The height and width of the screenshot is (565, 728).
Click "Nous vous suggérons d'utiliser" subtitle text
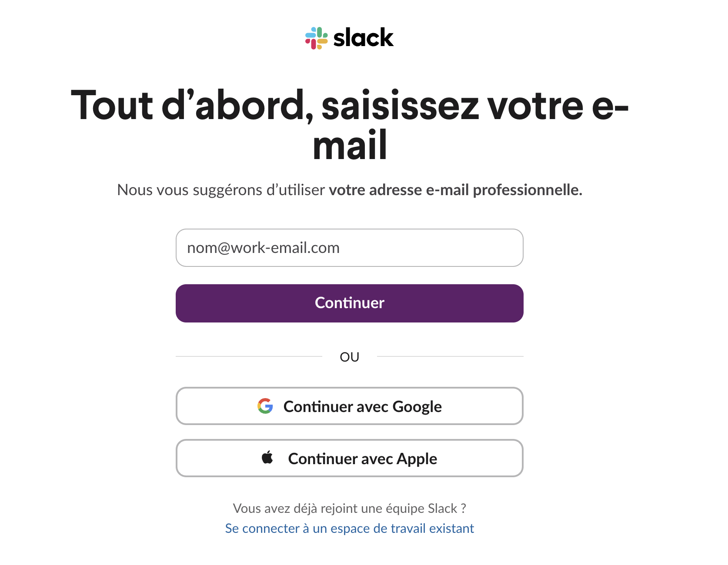tap(221, 190)
